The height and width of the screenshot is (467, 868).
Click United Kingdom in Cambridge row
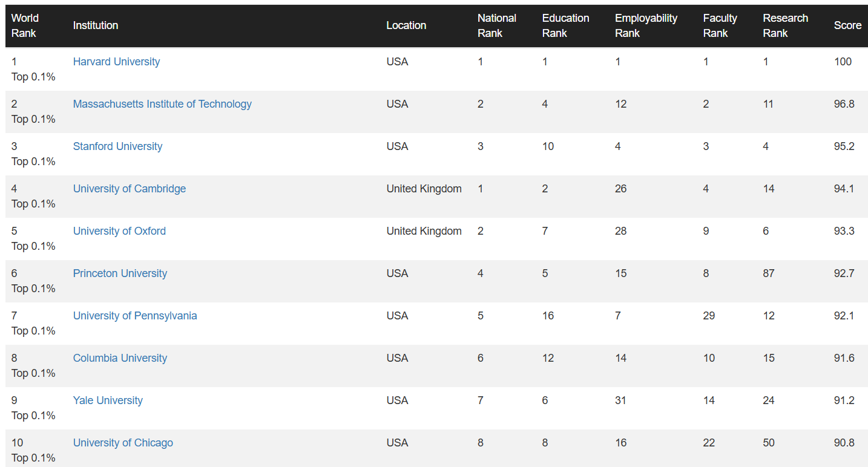tap(424, 189)
